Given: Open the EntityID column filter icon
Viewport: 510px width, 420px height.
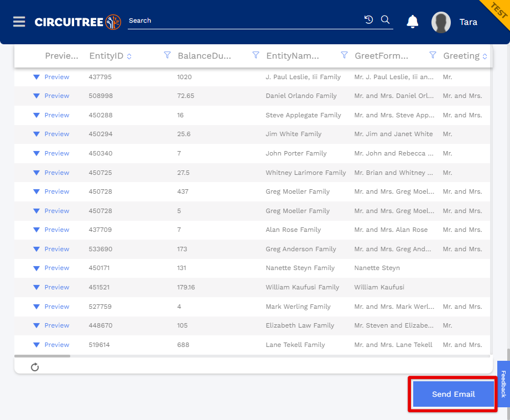Looking at the screenshot, I should (x=167, y=55).
